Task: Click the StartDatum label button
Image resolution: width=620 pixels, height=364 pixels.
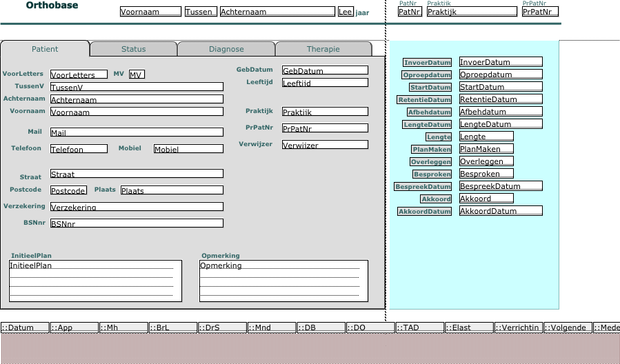Action: pos(430,88)
